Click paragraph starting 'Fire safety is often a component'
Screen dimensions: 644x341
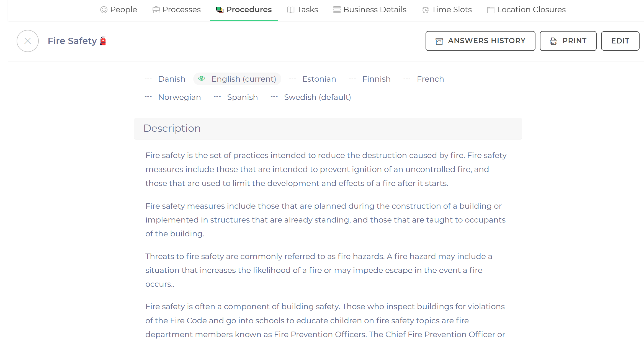tap(325, 321)
